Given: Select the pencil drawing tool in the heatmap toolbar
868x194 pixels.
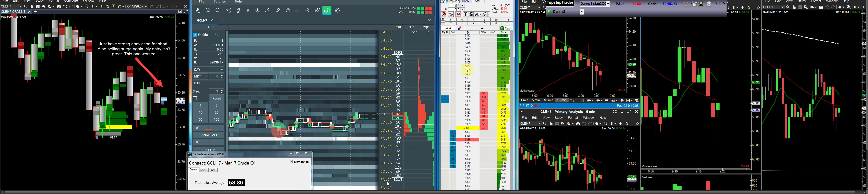Looking at the screenshot, I should (278, 10).
